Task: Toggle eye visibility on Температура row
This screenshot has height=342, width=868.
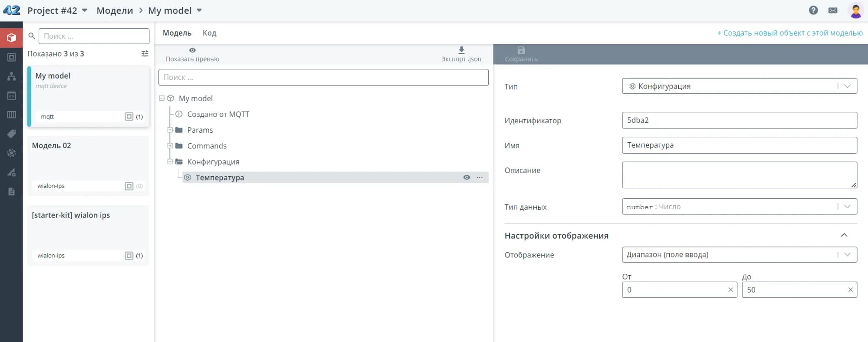Action: click(x=467, y=178)
